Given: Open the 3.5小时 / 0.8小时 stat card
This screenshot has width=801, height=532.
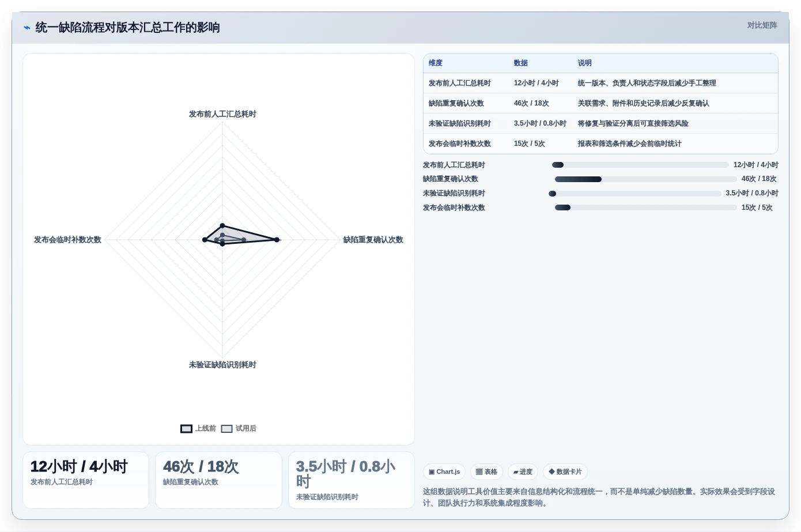Looking at the screenshot, I should [352, 480].
